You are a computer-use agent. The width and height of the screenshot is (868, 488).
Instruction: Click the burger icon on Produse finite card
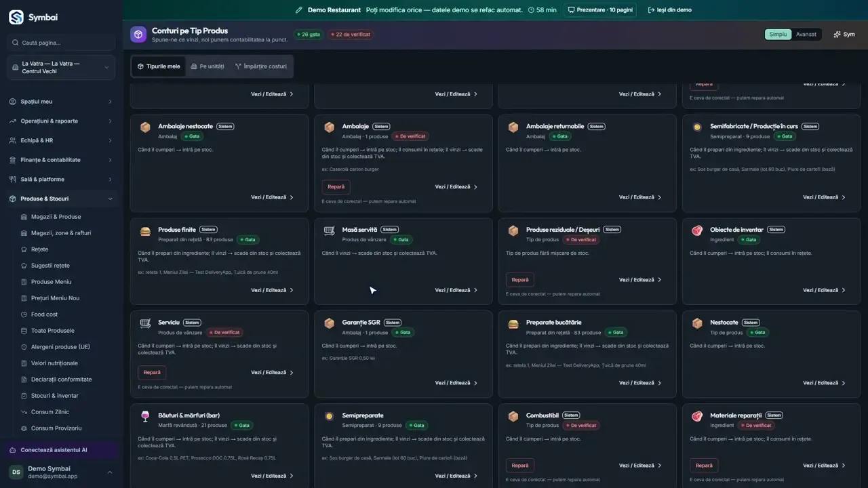145,230
